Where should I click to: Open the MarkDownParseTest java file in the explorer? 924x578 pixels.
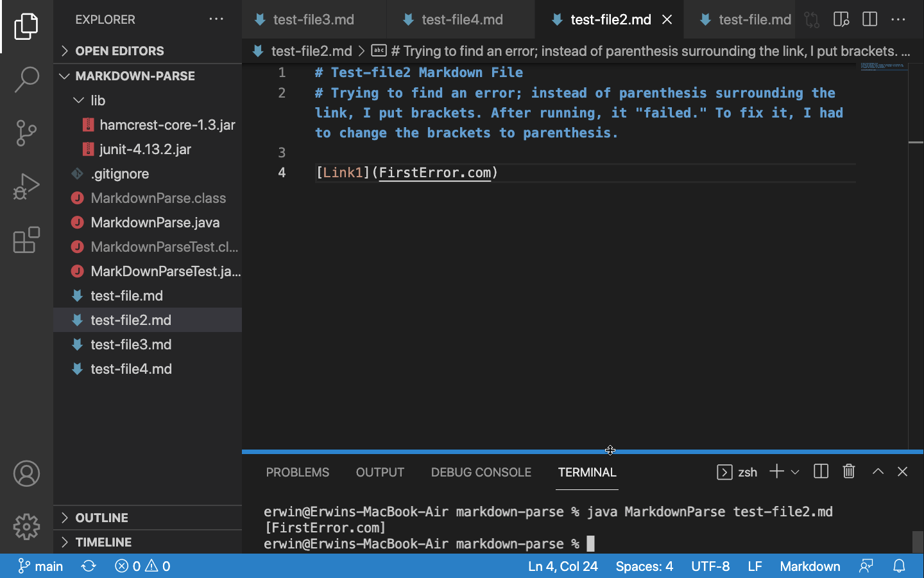point(148,271)
